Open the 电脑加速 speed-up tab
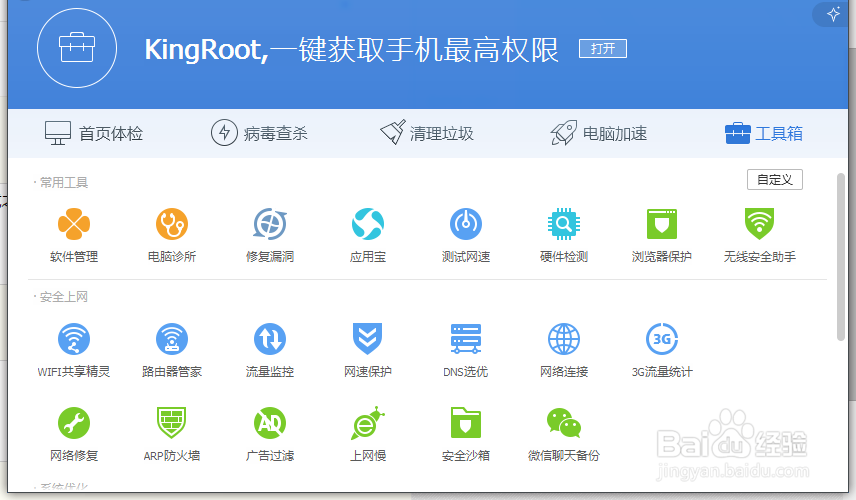The width and height of the screenshot is (856, 500). 598,133
